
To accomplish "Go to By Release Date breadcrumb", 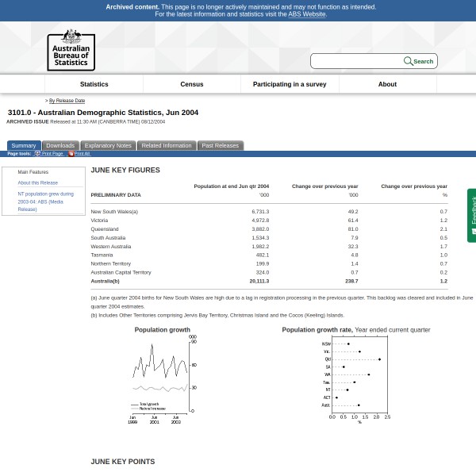I will 67,101.
